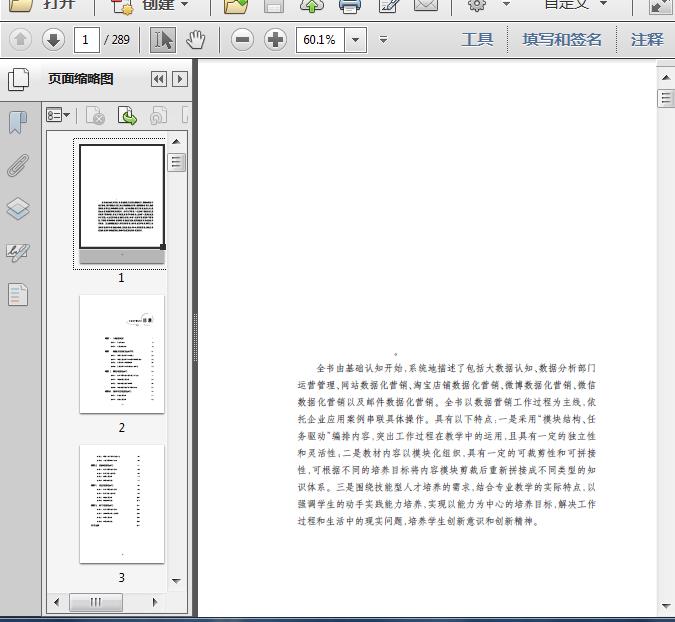Open dropdown arrow next to gear
The width and height of the screenshot is (675, 622).
tap(506, 4)
